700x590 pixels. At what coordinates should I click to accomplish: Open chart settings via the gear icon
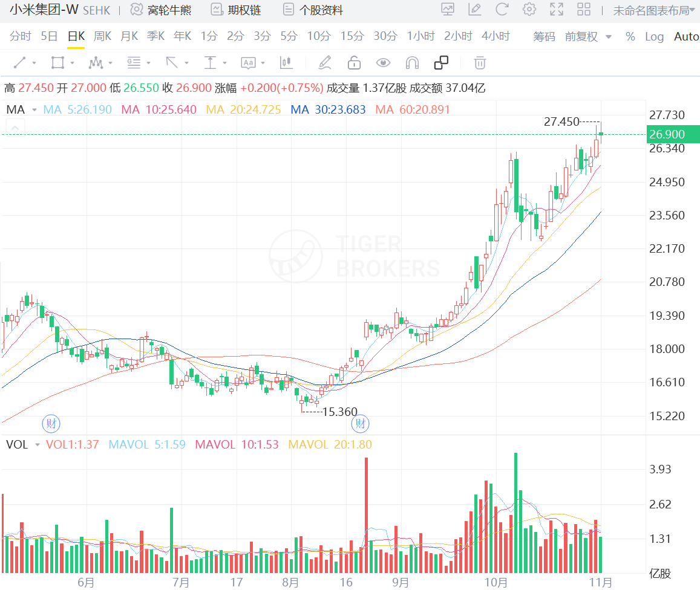point(529,10)
